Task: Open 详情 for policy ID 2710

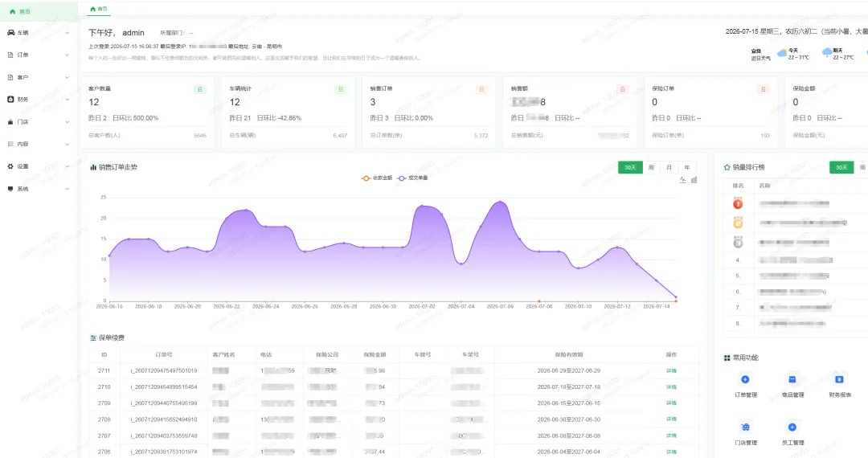Action: tap(671, 386)
